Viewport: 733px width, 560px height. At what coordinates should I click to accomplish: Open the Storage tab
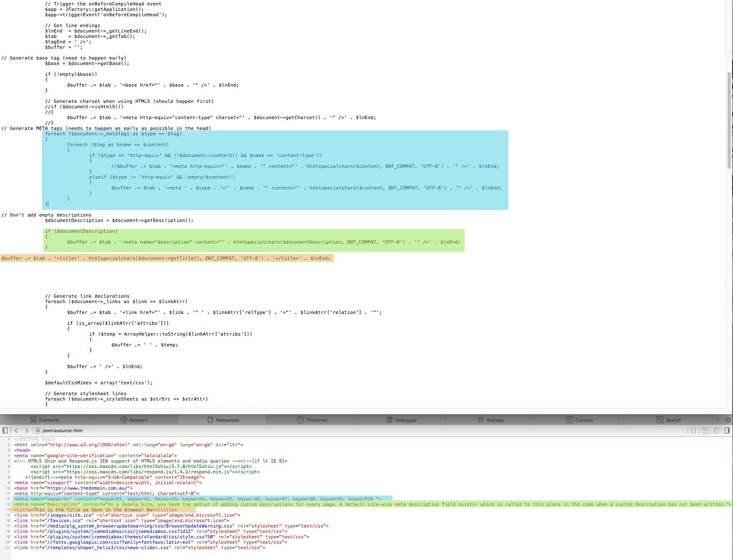coord(490,420)
